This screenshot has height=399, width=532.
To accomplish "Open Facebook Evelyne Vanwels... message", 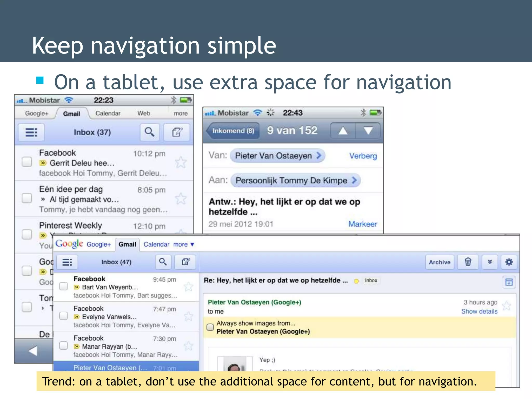I will click(126, 316).
